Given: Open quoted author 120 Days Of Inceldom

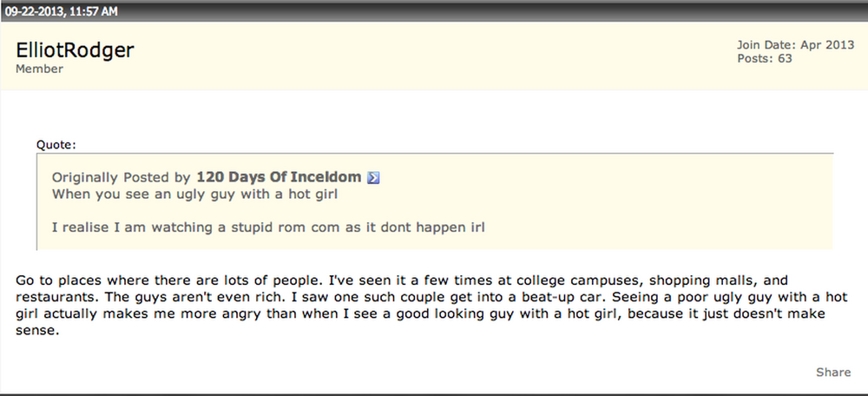Looking at the screenshot, I should pyautogui.click(x=279, y=177).
